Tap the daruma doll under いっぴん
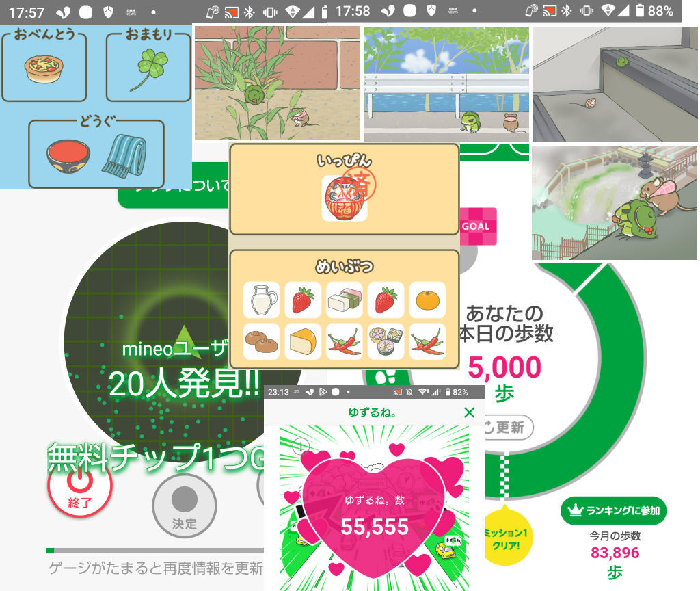Image resolution: width=700 pixels, height=591 pixels. pyautogui.click(x=345, y=198)
